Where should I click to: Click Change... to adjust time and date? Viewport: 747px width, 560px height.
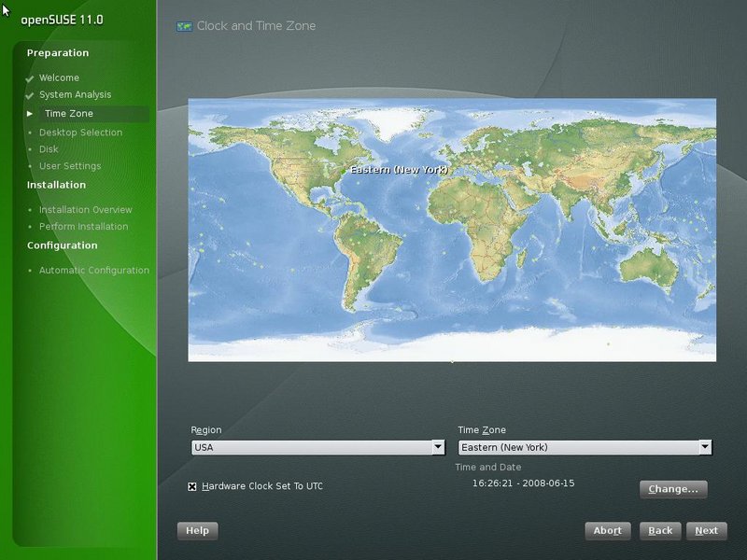(673, 489)
